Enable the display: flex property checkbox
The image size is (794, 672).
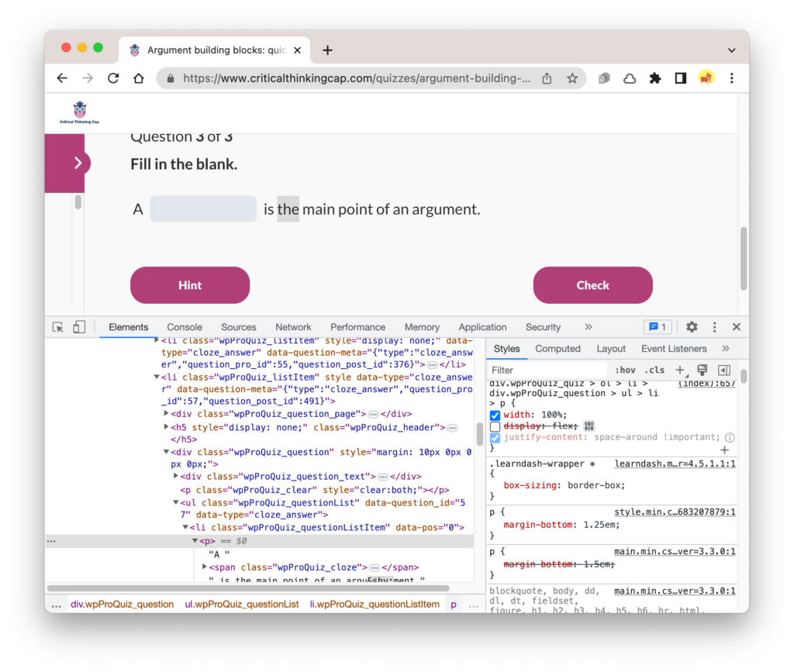click(495, 426)
